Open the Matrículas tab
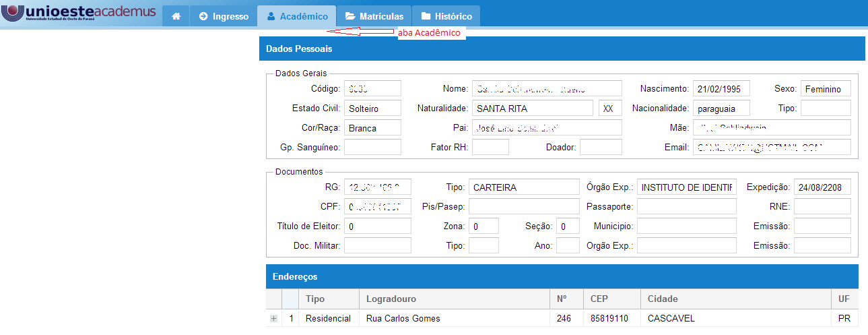This screenshot has width=868, height=335. point(374,16)
